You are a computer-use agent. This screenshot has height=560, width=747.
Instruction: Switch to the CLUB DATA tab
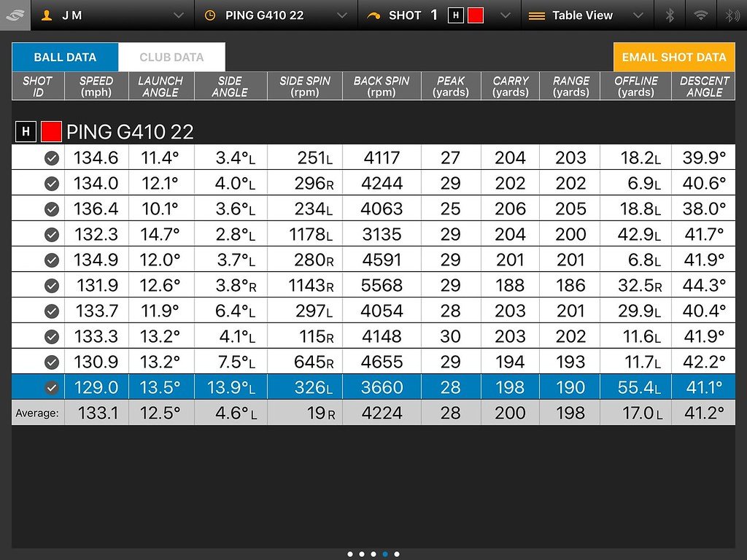pos(171,57)
